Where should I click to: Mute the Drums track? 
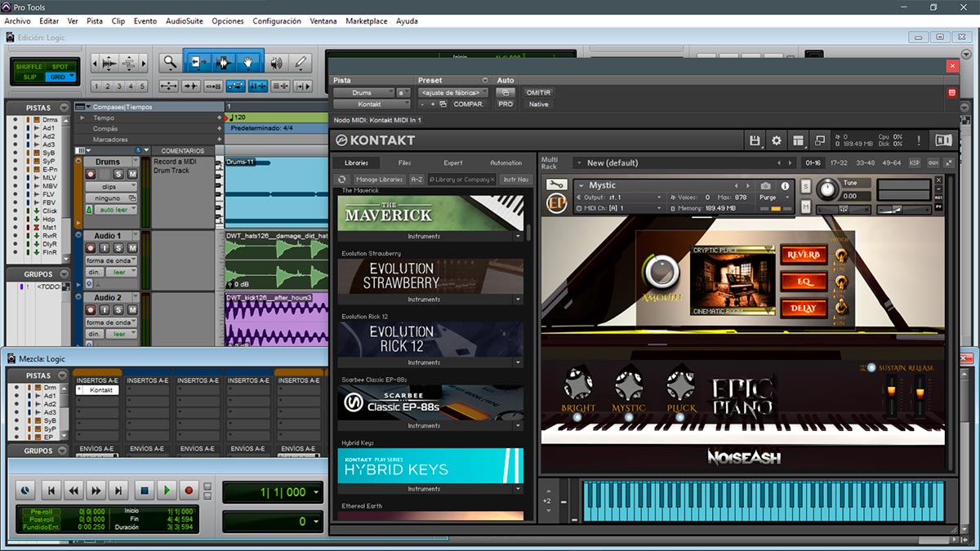click(x=131, y=174)
